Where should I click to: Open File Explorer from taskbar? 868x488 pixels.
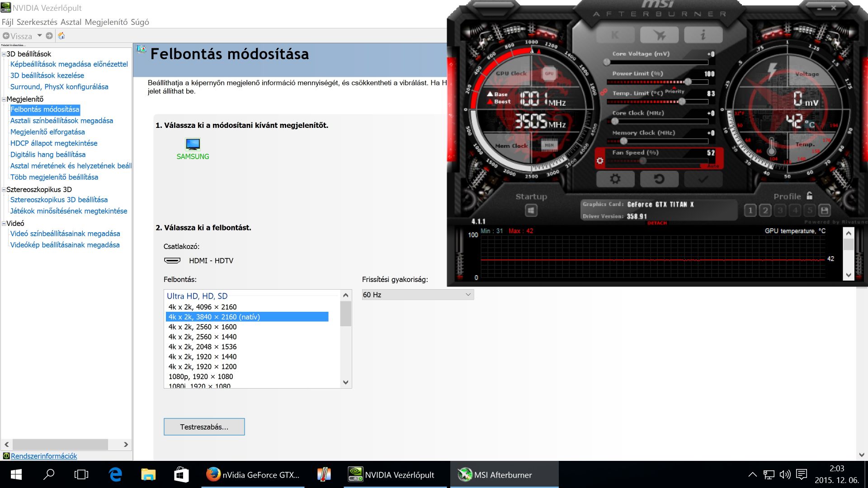click(x=148, y=474)
